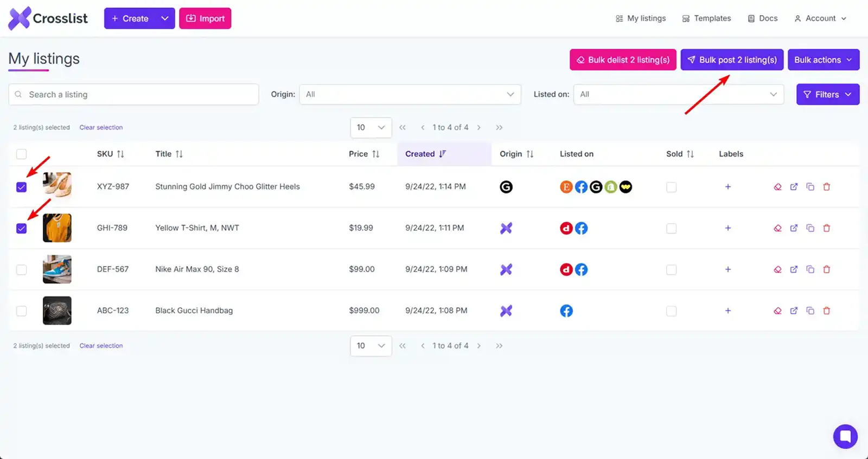Viewport: 868px width, 459px height.
Task: Open external link icon for Black Gucci Handbag
Action: pos(794,311)
